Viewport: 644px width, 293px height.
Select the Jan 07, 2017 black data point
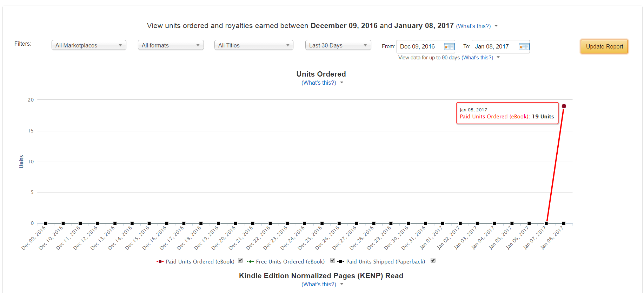click(546, 223)
